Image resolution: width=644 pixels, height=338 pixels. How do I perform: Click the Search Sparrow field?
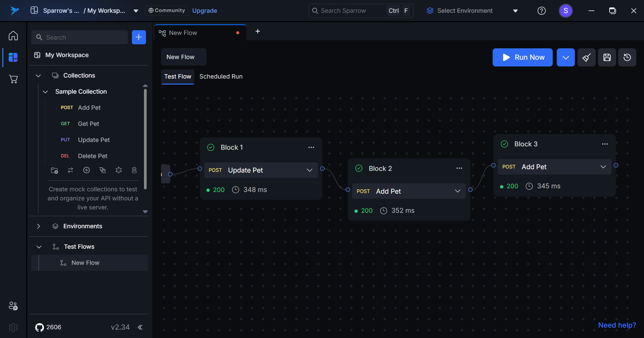(x=349, y=11)
